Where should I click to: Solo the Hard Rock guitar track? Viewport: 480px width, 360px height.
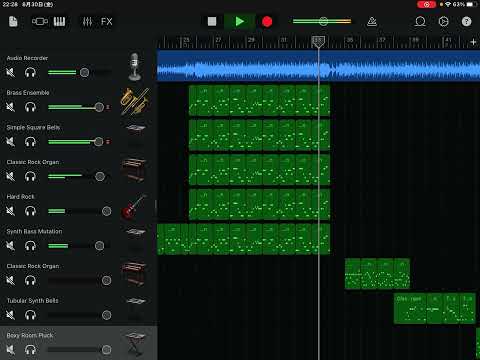[x=30, y=211]
